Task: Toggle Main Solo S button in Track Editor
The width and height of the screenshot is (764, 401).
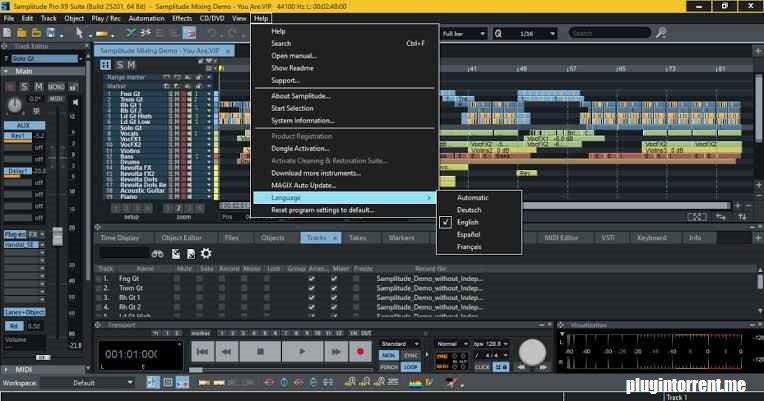Action: tap(24, 87)
